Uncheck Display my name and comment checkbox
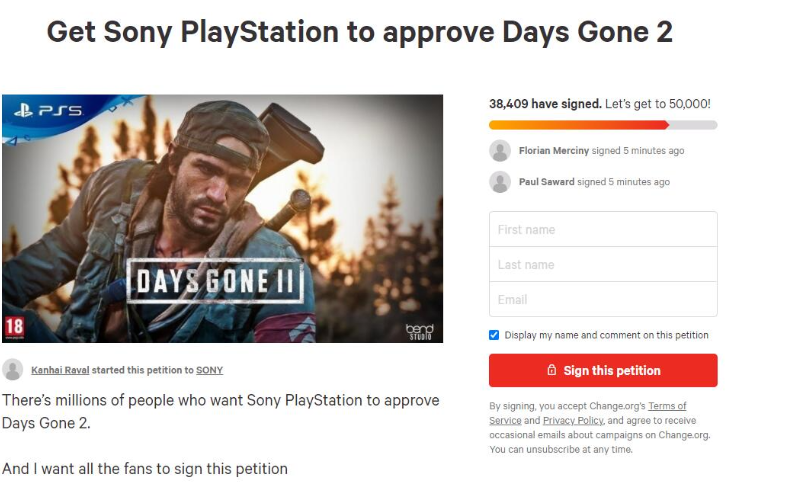The image size is (788, 500). tap(494, 335)
